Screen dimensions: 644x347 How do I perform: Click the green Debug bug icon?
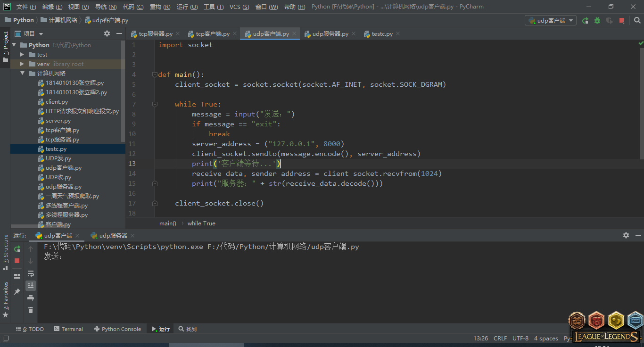coord(597,20)
